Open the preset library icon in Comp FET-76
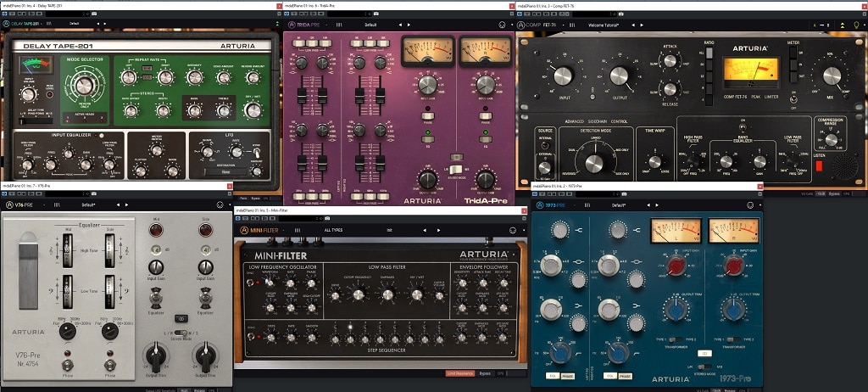The image size is (868, 392). (x=572, y=25)
